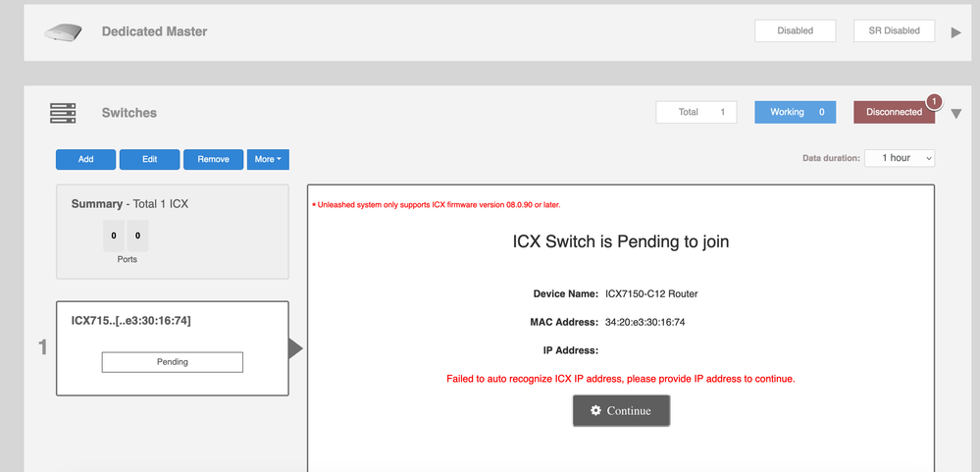
Task: Click the Pending status box
Action: pos(173,362)
